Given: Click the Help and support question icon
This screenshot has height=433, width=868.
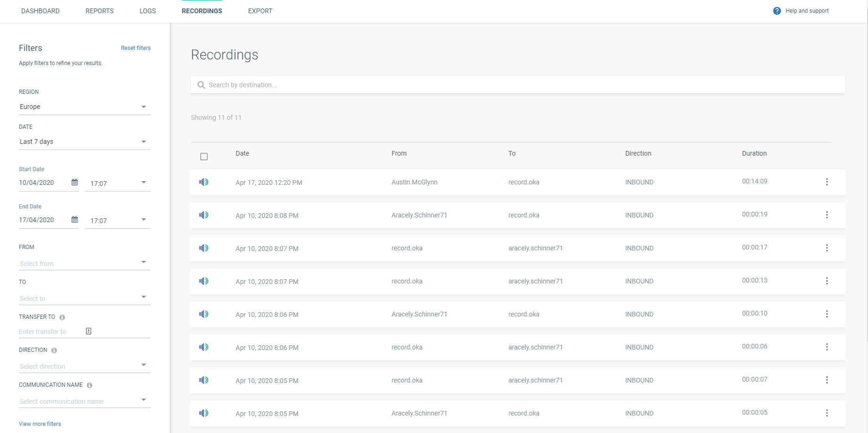Looking at the screenshot, I should click(x=777, y=11).
